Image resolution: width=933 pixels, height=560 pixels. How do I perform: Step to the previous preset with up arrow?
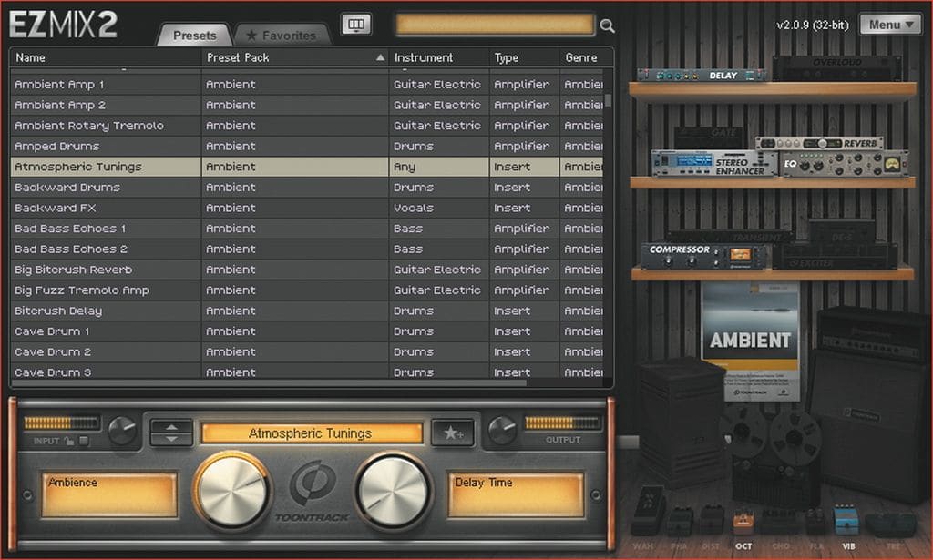click(x=171, y=426)
